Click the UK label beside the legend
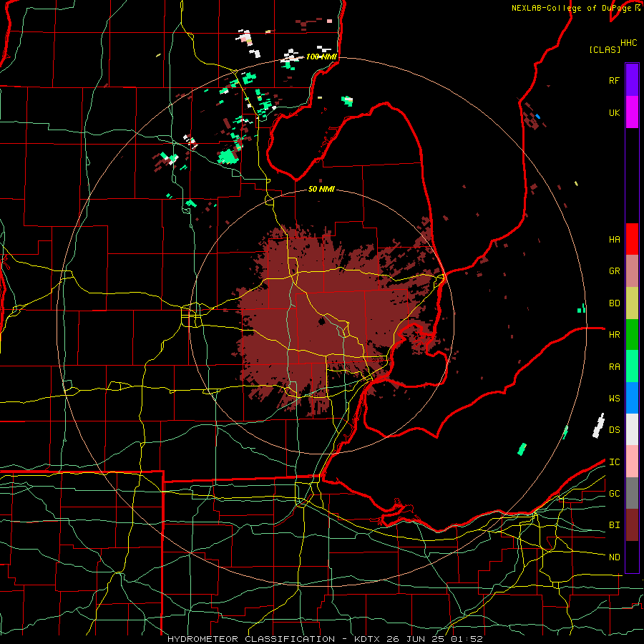The height and width of the screenshot is (644, 644). 614,113
